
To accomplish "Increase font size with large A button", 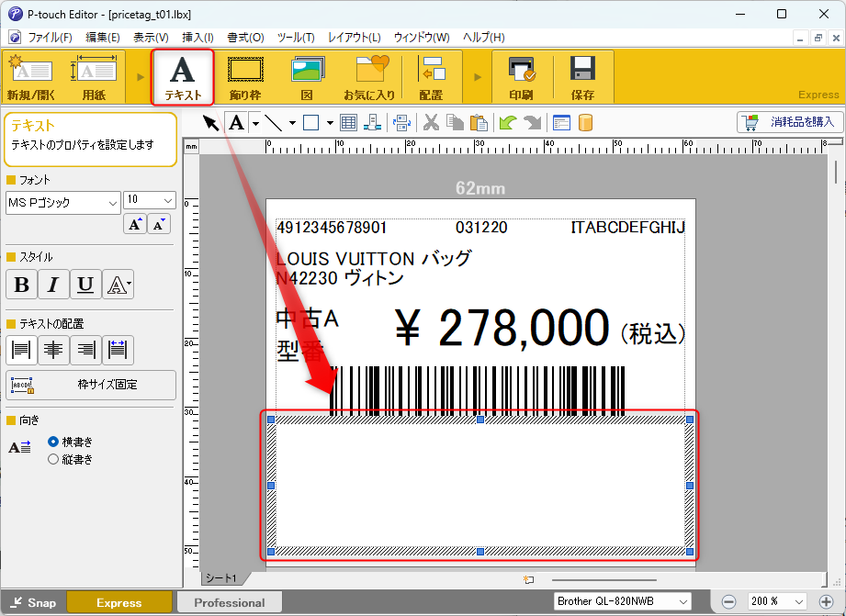I will click(x=135, y=224).
